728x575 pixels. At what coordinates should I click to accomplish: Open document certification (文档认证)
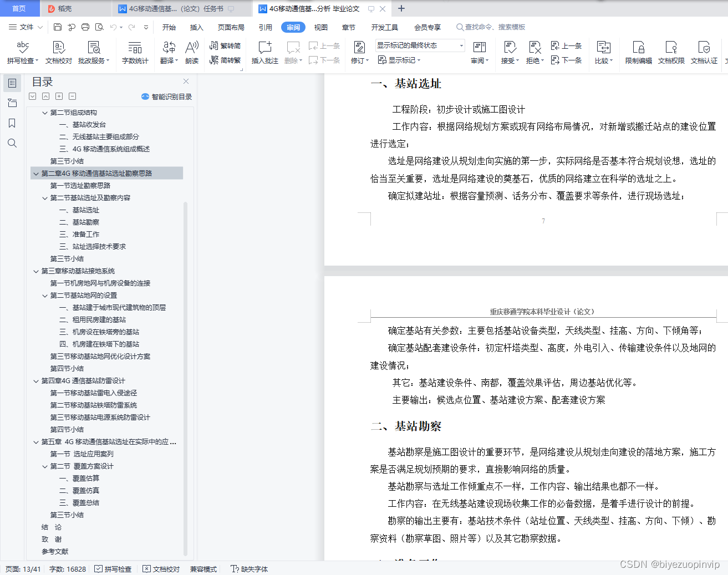point(704,53)
